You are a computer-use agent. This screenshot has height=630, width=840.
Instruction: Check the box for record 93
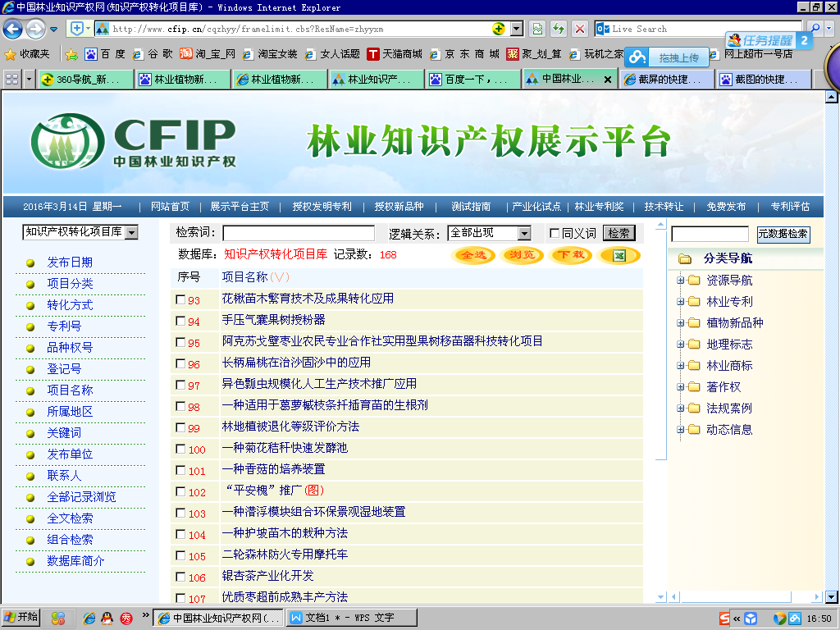[x=180, y=299]
